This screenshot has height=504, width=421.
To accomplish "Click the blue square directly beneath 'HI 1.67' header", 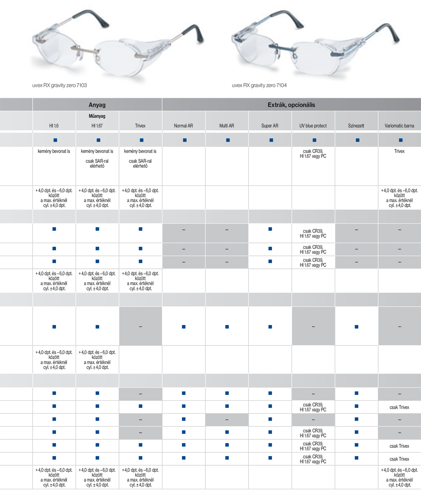I will click(98, 140).
